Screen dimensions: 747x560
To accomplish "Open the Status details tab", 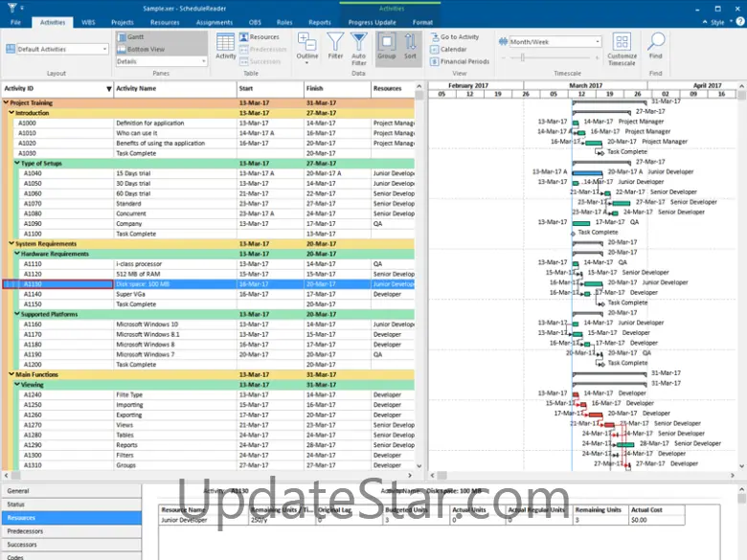I will (x=72, y=504).
